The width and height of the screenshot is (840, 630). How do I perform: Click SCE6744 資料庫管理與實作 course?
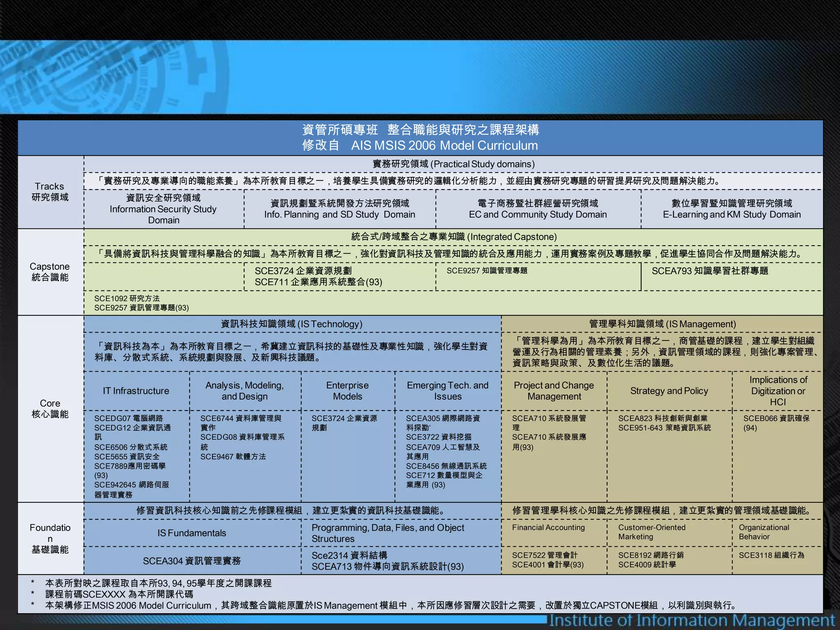pyautogui.click(x=241, y=423)
